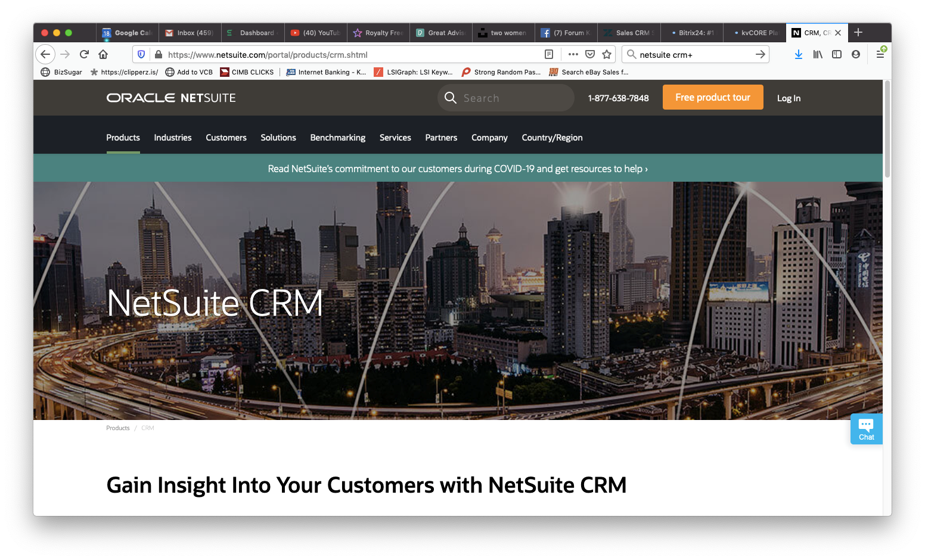
Task: Open Firefox account avatar icon
Action: point(856,54)
